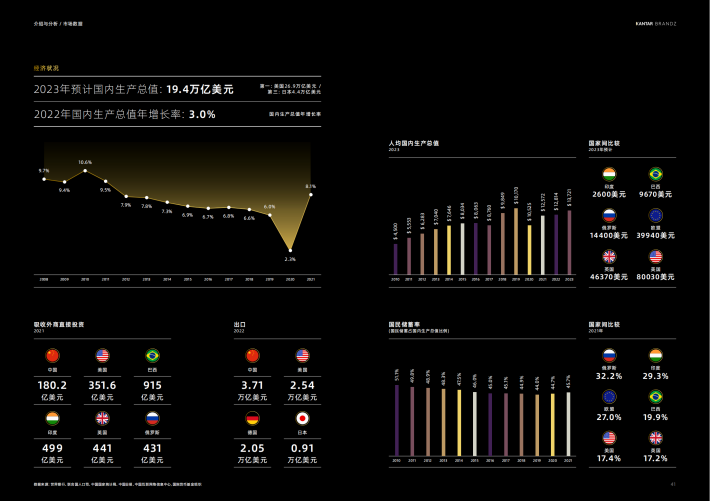The height and width of the screenshot is (501, 710).
Task: Select the EU flag above 39940美元
Action: coord(656,215)
